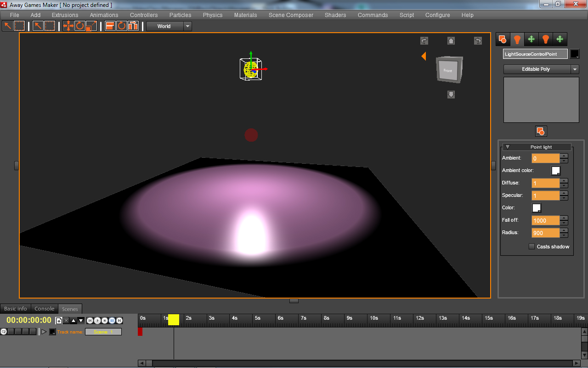Switch to the Basic info tab
Image resolution: width=588 pixels, height=368 pixels.
(x=16, y=309)
